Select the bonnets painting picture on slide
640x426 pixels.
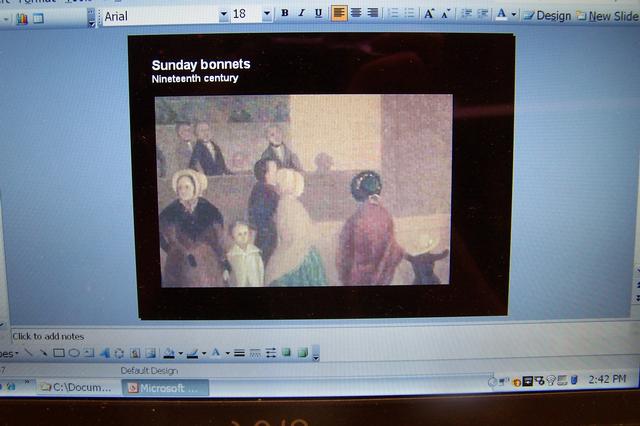click(x=303, y=190)
